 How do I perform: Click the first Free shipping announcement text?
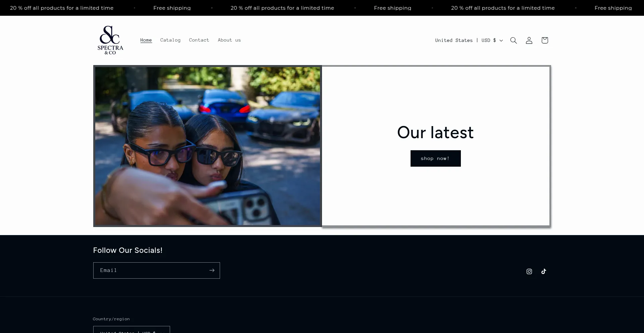(172, 8)
